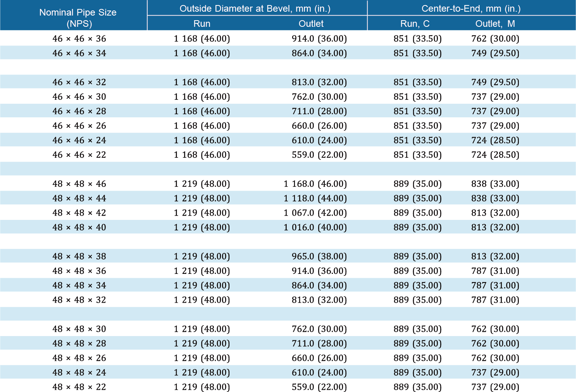The width and height of the screenshot is (576, 392).
Task: Click run diameter '1 219 (48.00)' in 48 × 48 × 46 row
Action: (x=202, y=184)
